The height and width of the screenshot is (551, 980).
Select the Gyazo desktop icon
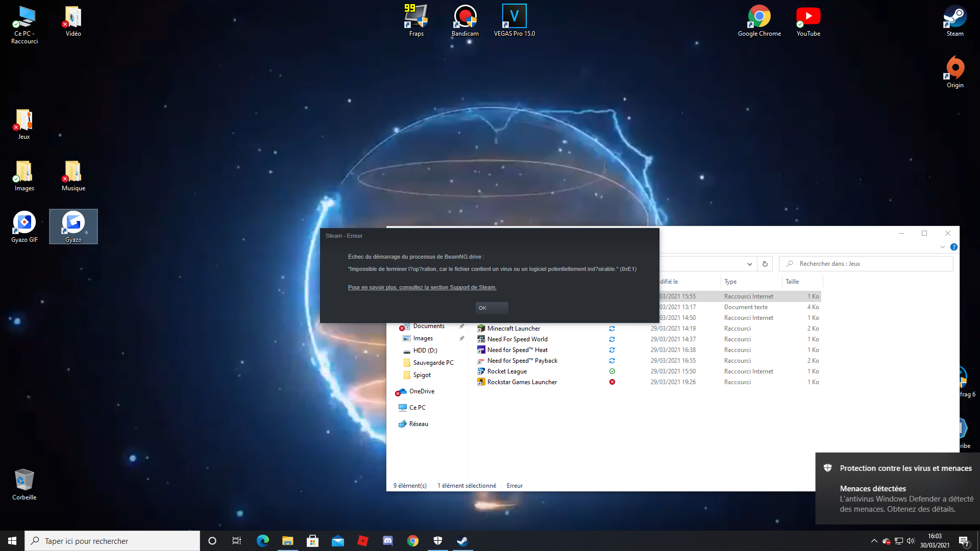click(x=73, y=227)
